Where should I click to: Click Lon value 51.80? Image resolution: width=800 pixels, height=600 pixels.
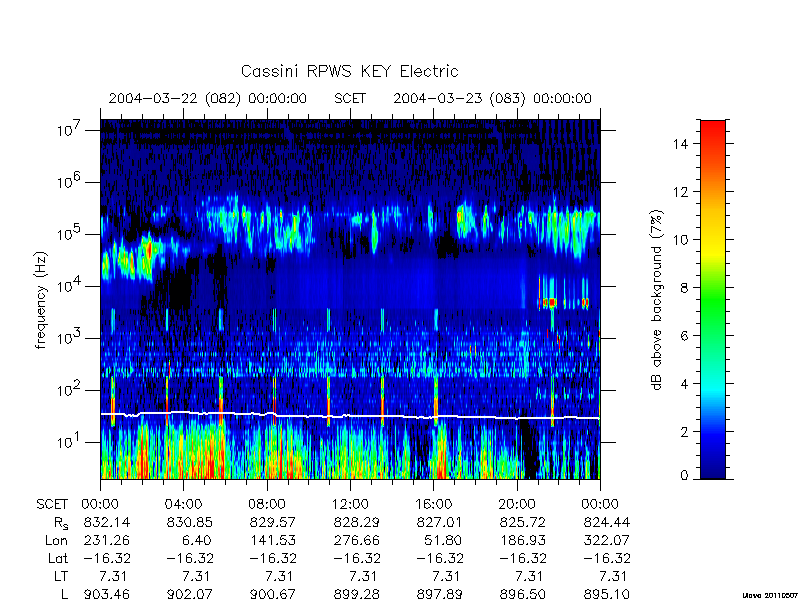[x=443, y=540]
